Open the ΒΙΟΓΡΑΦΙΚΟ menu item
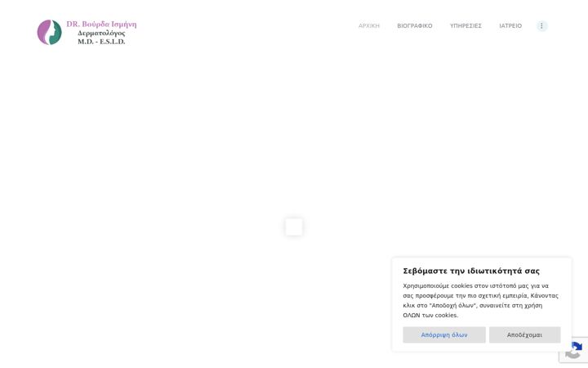Screen dimensions: 588x368 coord(415,26)
